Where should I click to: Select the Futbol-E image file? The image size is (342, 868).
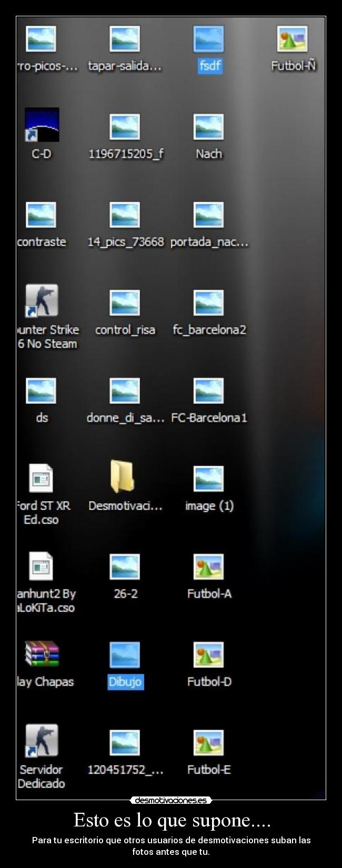208,743
